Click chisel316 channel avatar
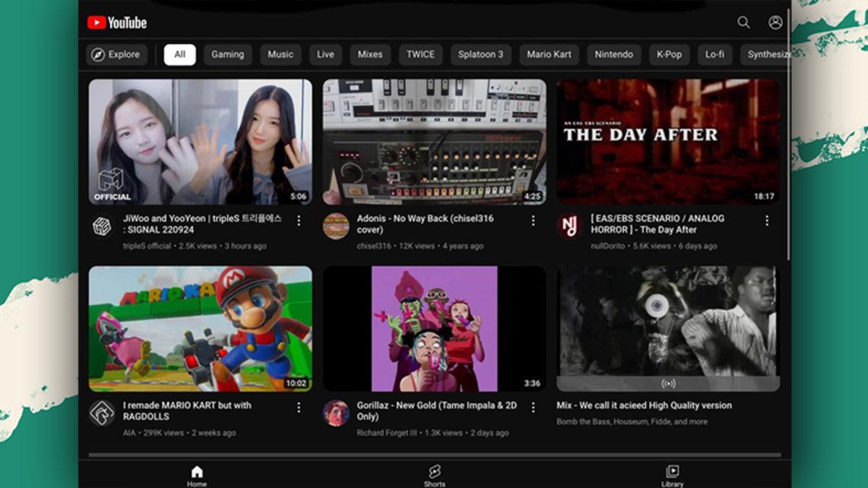The image size is (868, 488). [336, 226]
